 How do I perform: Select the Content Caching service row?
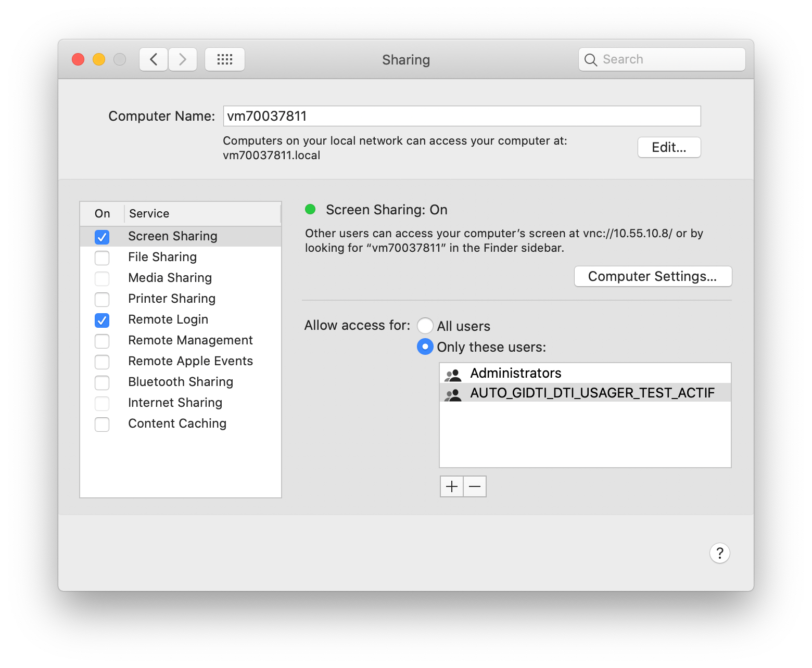click(x=181, y=423)
